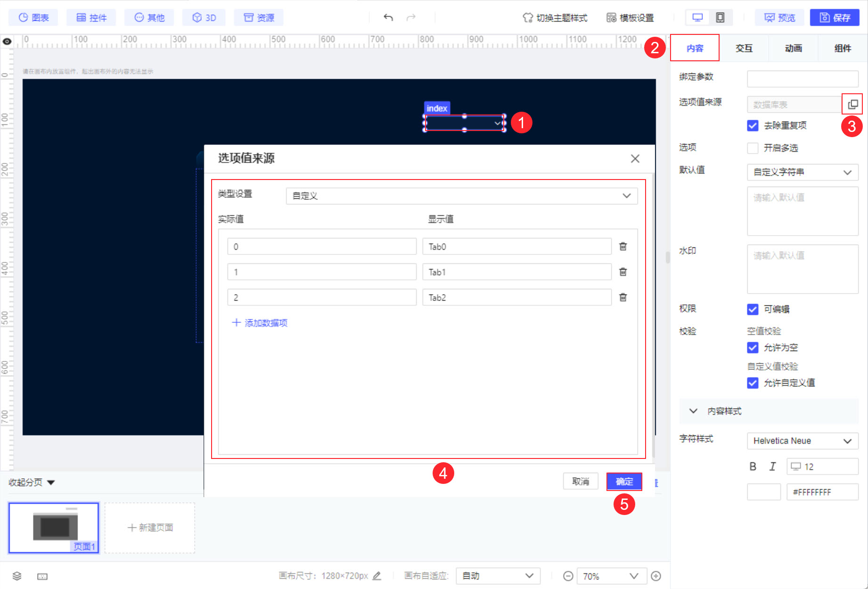This screenshot has width=868, height=589.
Task: Toggle italic I icon
Action: (x=772, y=466)
